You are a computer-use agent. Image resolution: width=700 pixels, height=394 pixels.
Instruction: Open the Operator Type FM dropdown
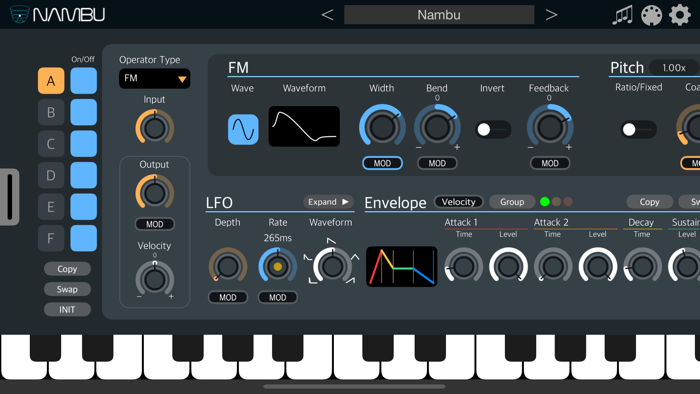[x=154, y=79]
